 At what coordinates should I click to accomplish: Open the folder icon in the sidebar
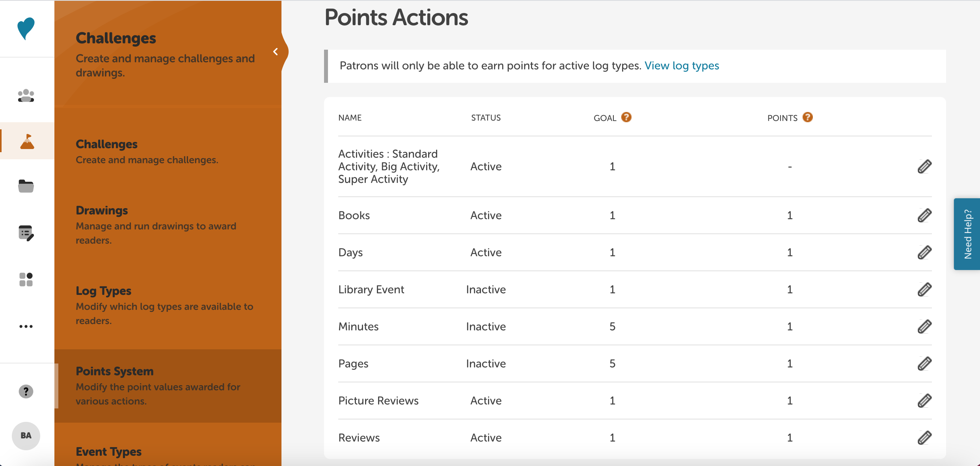[25, 186]
